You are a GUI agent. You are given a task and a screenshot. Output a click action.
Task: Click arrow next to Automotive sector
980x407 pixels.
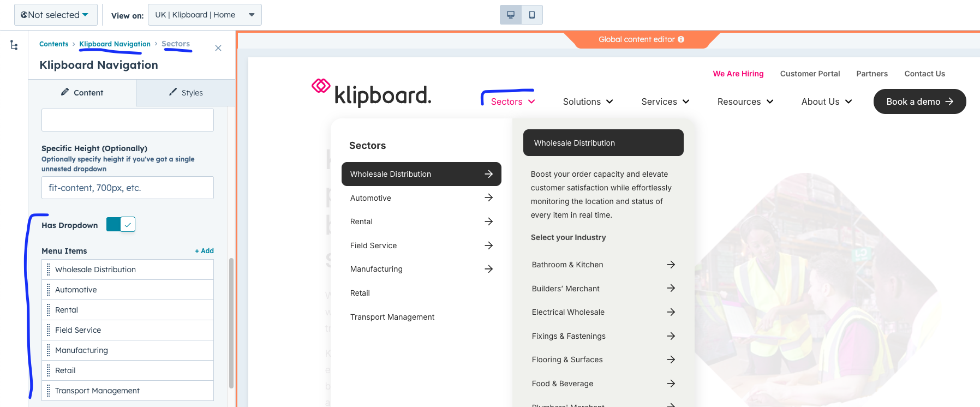(x=489, y=197)
